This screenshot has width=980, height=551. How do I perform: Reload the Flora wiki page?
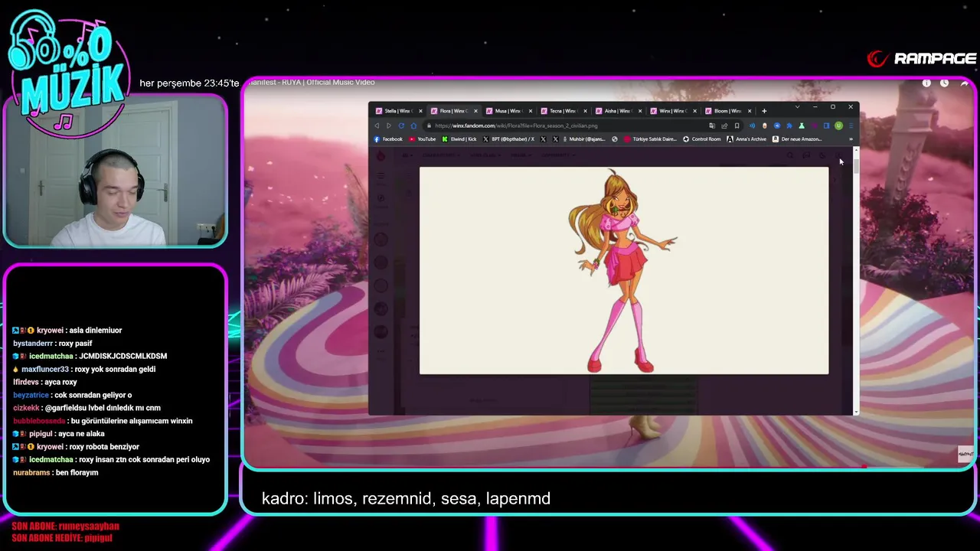pos(401,126)
